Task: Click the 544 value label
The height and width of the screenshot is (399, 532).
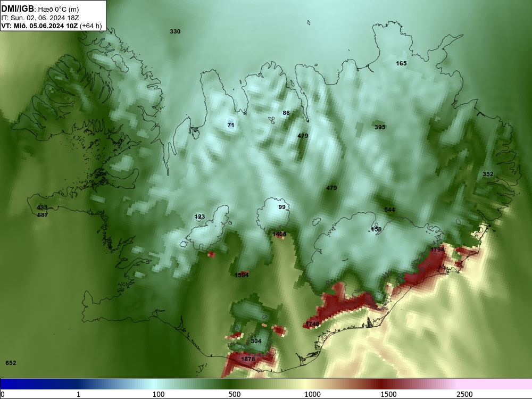Action: coord(389,210)
